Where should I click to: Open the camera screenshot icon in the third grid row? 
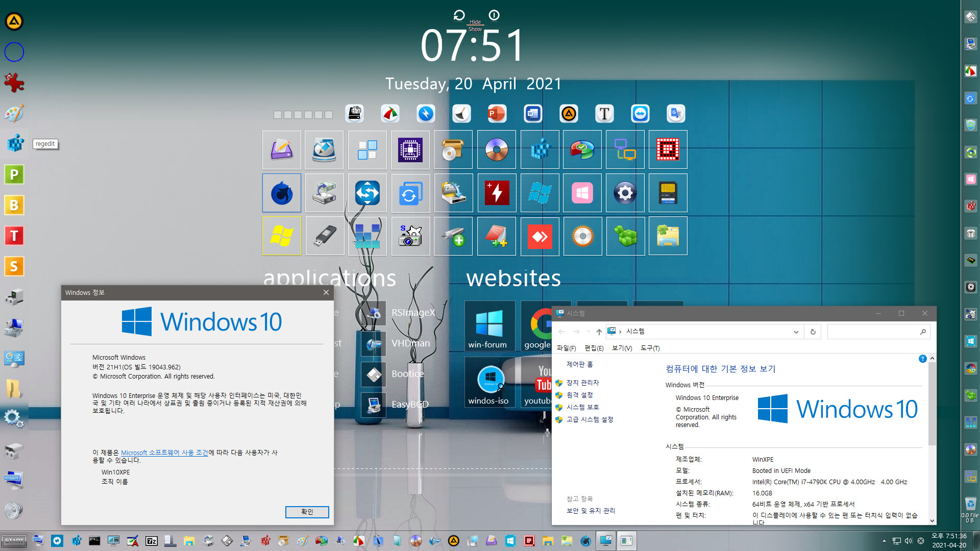point(410,236)
